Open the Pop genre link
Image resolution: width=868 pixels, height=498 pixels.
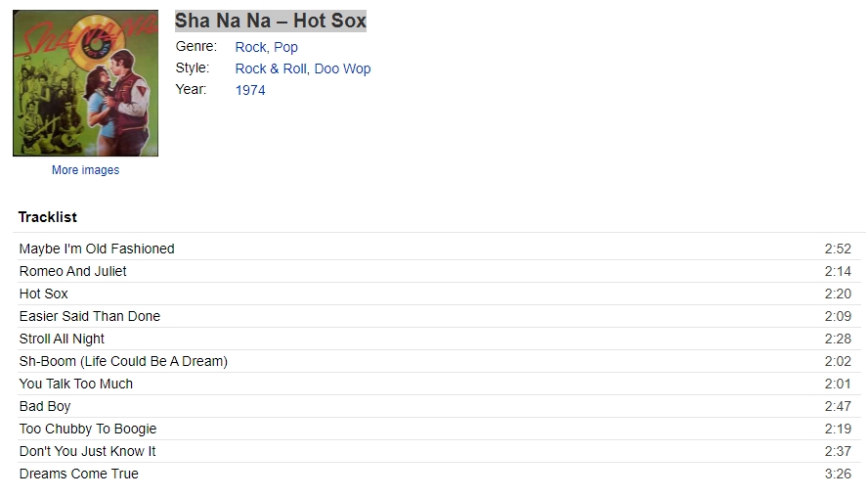pyautogui.click(x=285, y=47)
